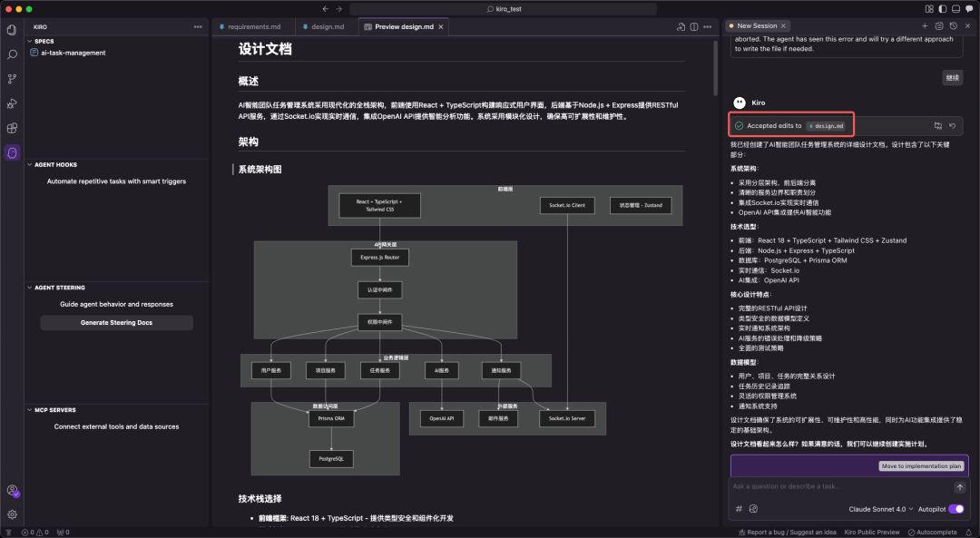
Task: Open the Kiro ghost panel in activity bar
Action: coord(11,154)
